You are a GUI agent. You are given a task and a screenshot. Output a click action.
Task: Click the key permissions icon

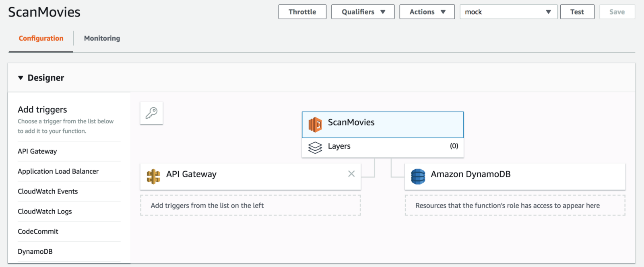pyautogui.click(x=151, y=113)
